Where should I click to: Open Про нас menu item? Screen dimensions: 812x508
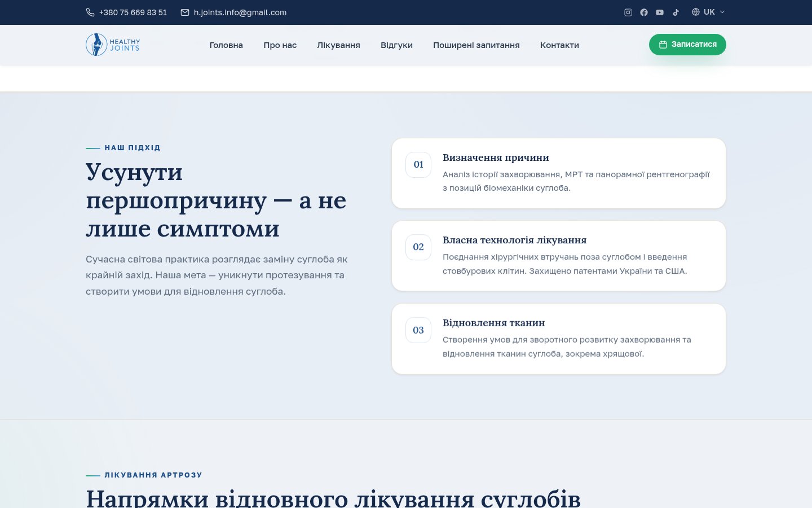point(280,45)
